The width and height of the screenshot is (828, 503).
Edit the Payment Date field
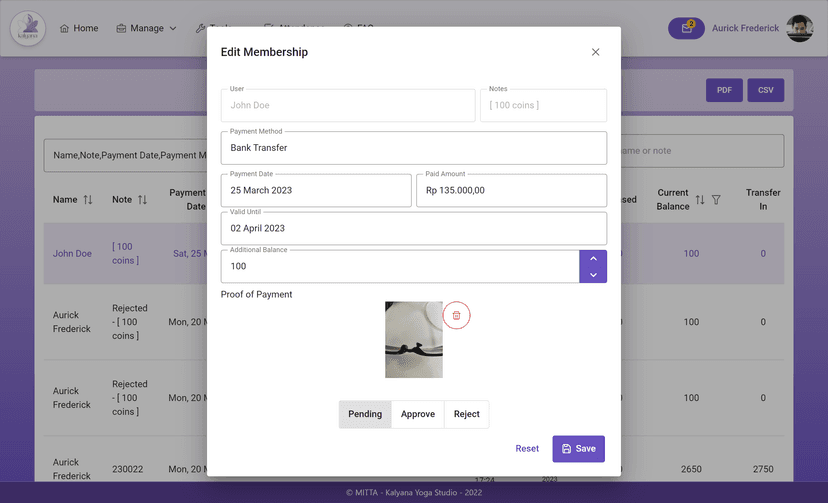316,191
